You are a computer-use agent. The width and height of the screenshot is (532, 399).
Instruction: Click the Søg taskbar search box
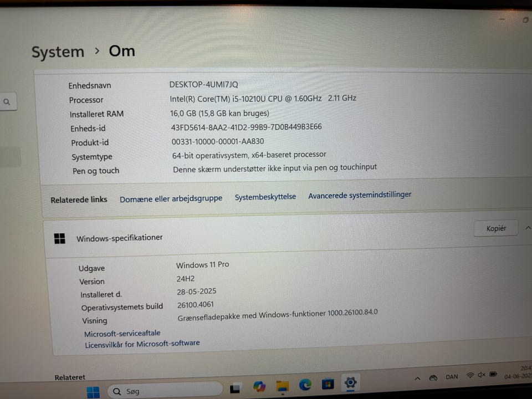point(165,391)
